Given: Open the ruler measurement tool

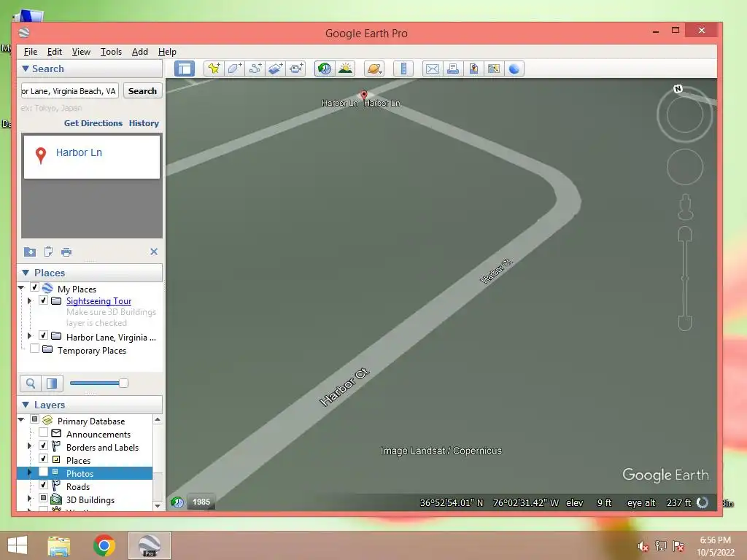Looking at the screenshot, I should click(x=403, y=69).
